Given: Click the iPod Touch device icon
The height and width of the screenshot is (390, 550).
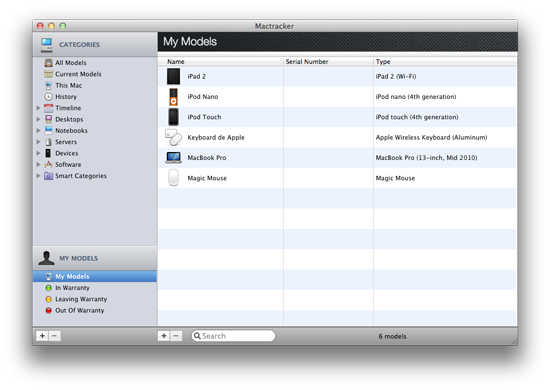Looking at the screenshot, I should [x=173, y=117].
